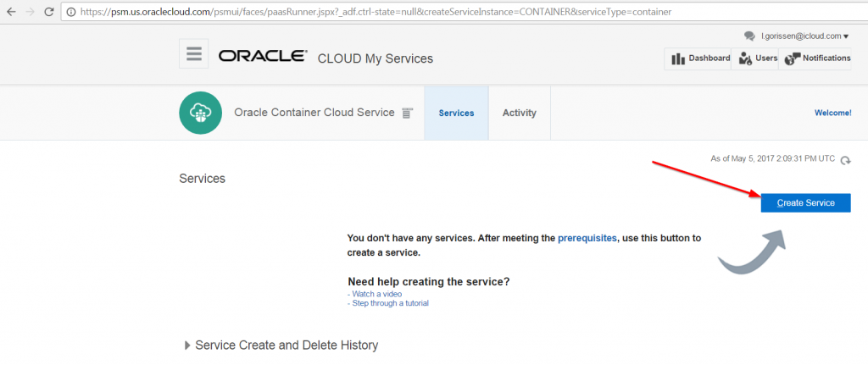Open the Notifications button
This screenshot has width=868, height=365.
click(x=817, y=58)
